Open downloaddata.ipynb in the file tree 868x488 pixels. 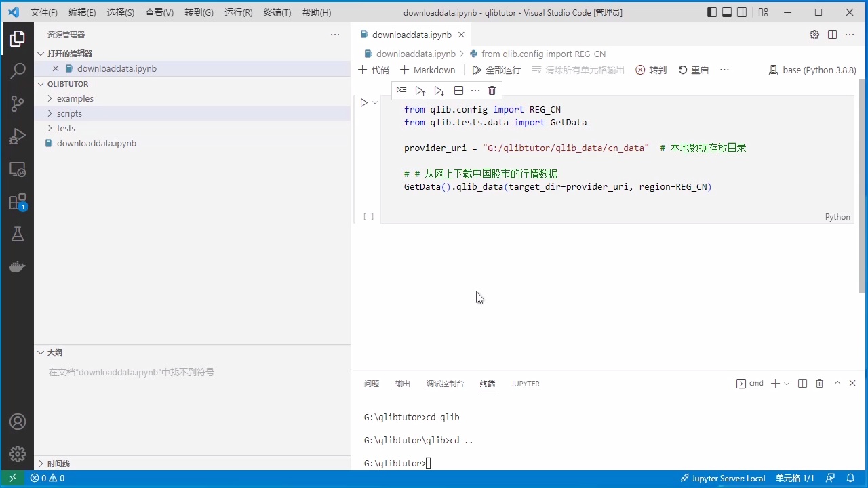point(96,144)
